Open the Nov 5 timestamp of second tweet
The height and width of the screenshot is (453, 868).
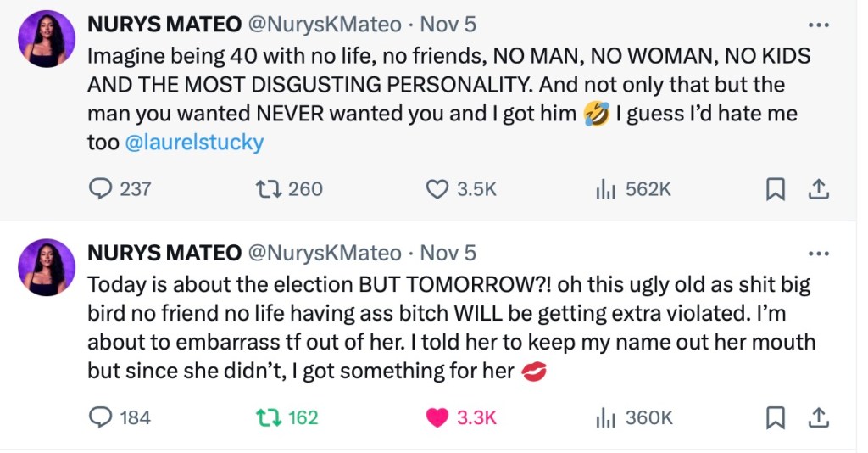pyautogui.click(x=448, y=254)
